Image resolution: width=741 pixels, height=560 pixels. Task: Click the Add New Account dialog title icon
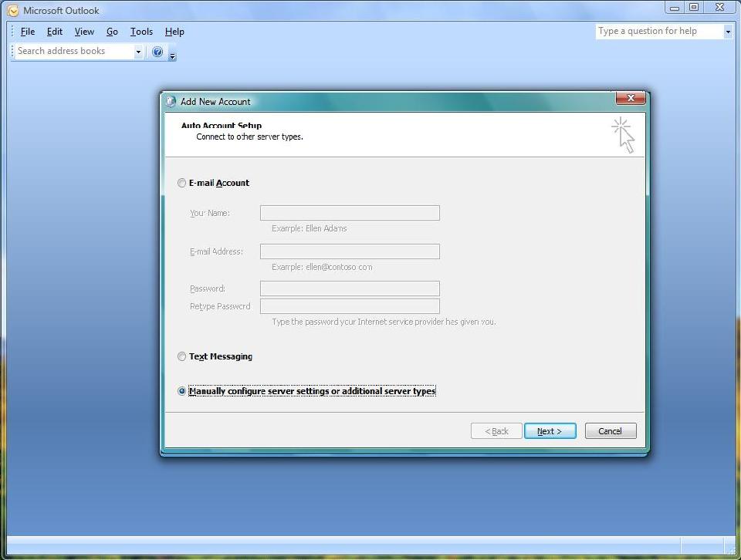click(171, 102)
